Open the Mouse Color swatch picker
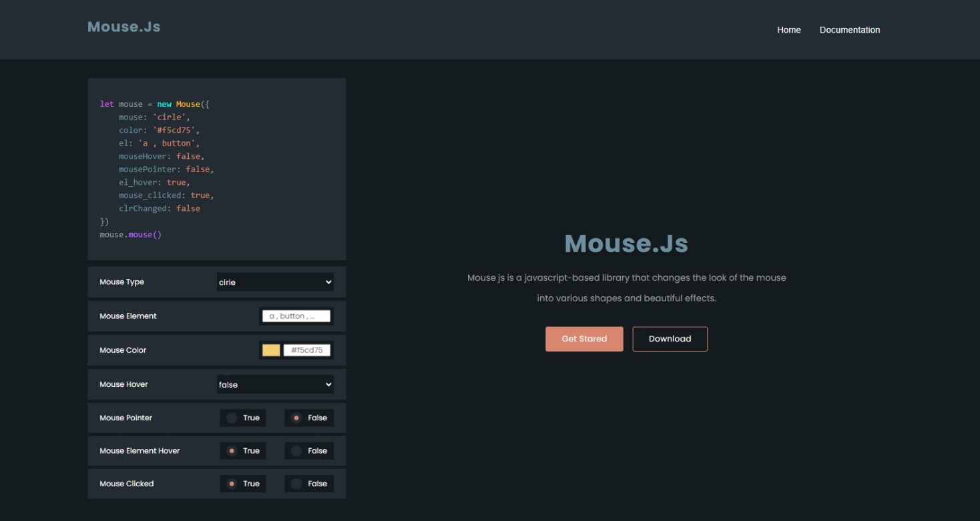This screenshot has width=980, height=521. click(272, 350)
